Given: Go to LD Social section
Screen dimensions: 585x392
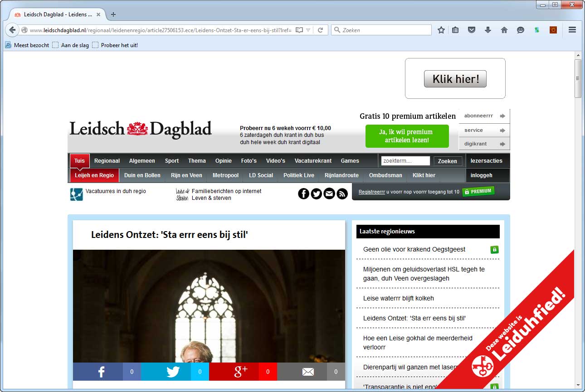Looking at the screenshot, I should coord(261,175).
